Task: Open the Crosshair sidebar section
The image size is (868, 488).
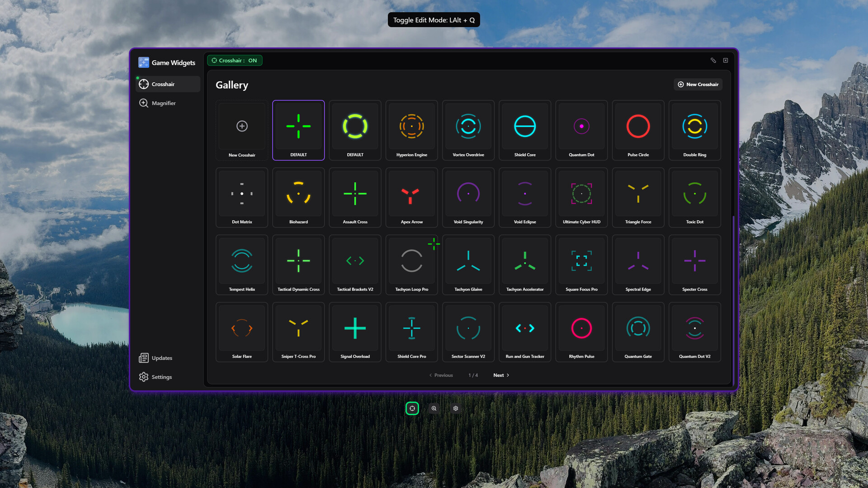Action: (x=168, y=84)
